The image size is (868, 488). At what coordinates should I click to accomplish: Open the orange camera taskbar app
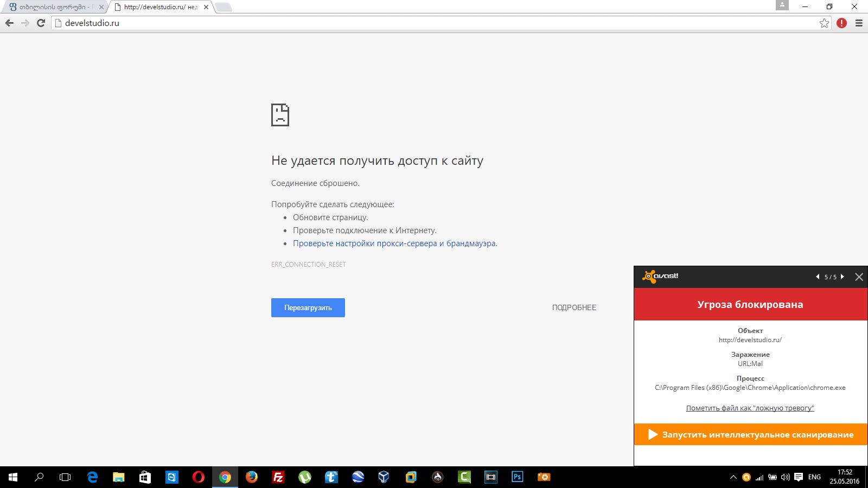coord(544,477)
